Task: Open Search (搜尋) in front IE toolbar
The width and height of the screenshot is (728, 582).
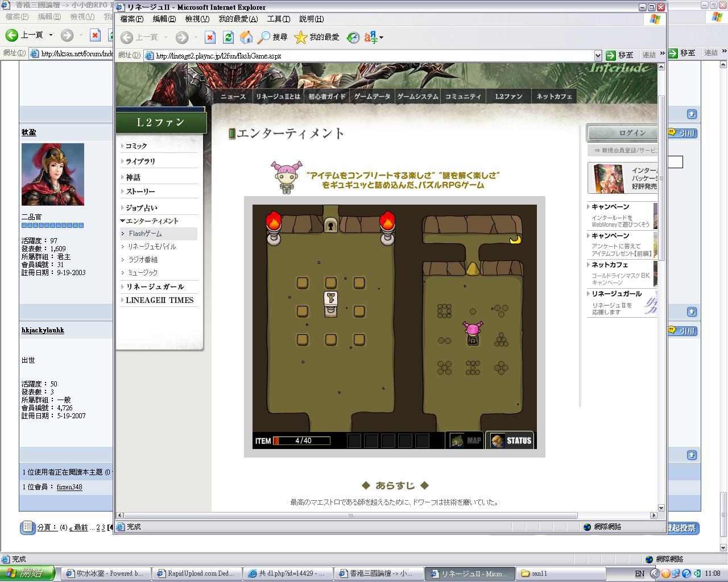Action: [x=272, y=38]
